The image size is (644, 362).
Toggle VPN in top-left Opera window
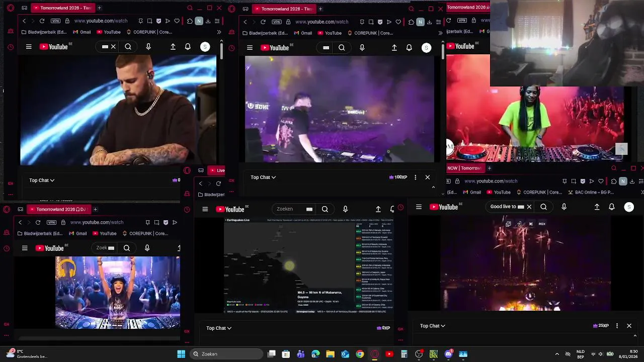(55, 21)
